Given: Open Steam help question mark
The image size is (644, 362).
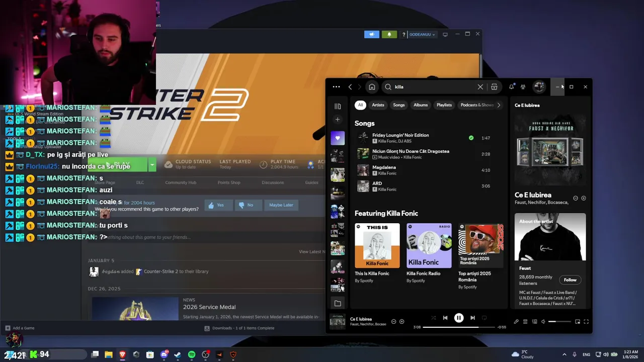Looking at the screenshot, I should click(x=404, y=35).
